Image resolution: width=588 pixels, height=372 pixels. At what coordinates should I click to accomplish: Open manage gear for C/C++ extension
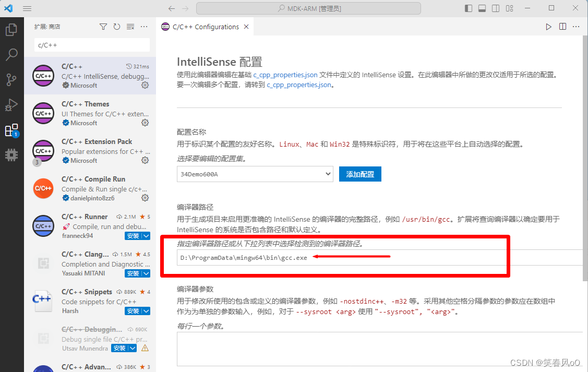coord(145,85)
